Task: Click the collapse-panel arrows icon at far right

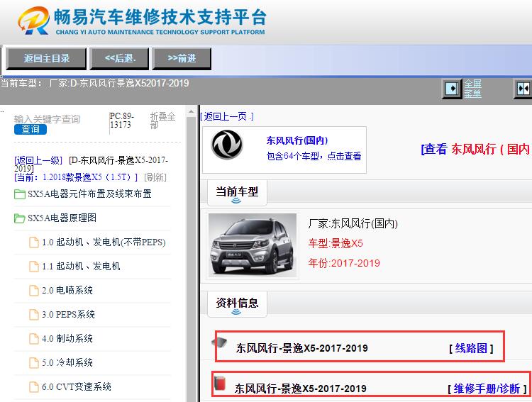Action: (x=523, y=89)
